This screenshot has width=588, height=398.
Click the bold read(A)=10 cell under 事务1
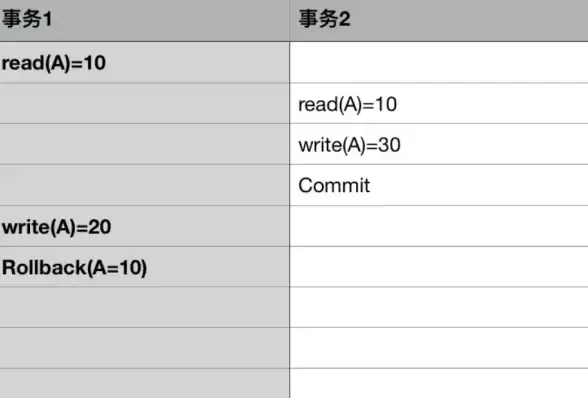click(145, 62)
